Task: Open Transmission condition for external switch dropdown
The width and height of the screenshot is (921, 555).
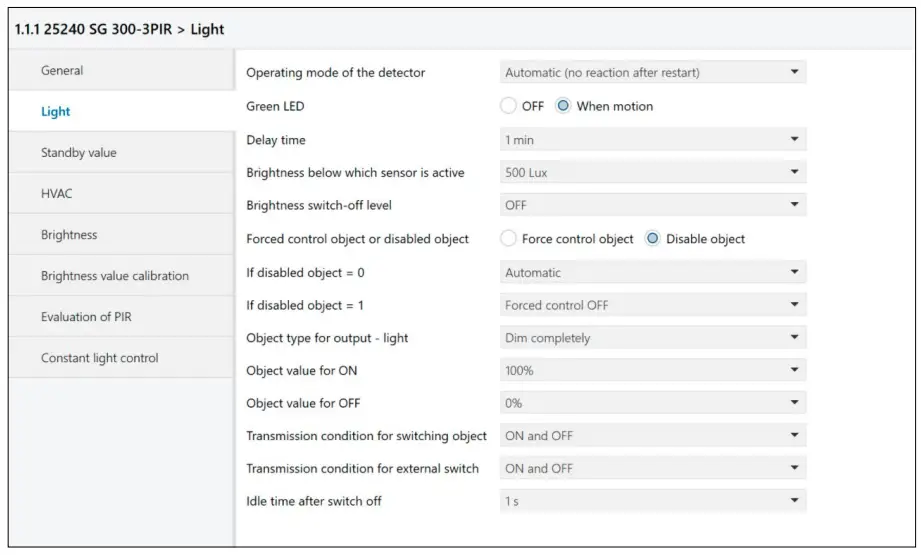Action: tap(652, 469)
